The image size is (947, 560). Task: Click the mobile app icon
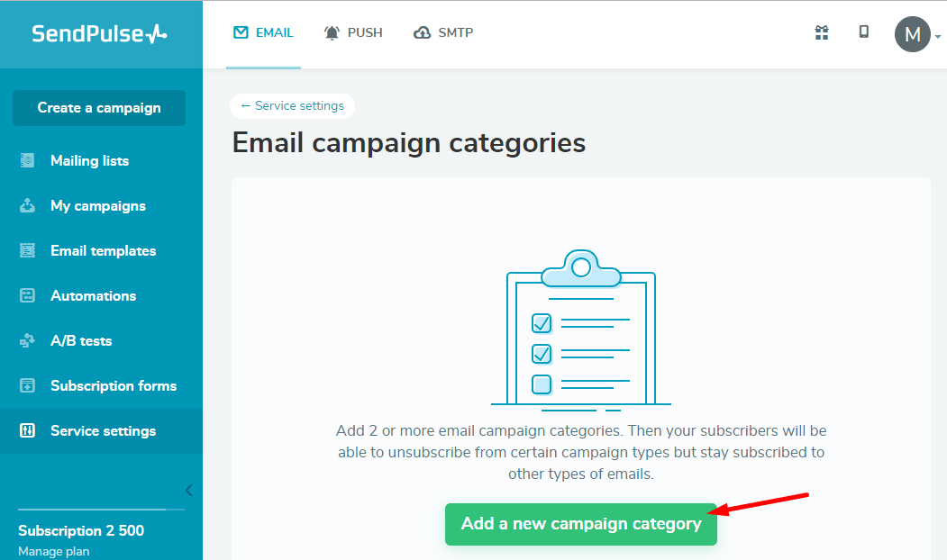click(x=863, y=31)
